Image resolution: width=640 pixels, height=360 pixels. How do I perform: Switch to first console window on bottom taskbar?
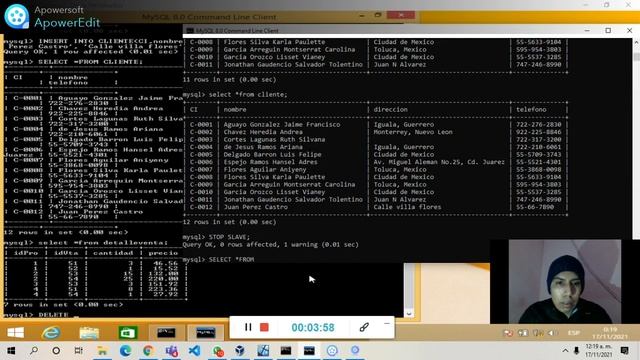pyautogui.click(x=286, y=351)
